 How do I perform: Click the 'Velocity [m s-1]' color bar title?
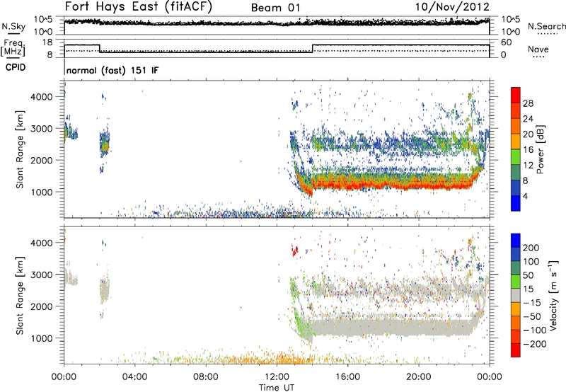[553, 295]
